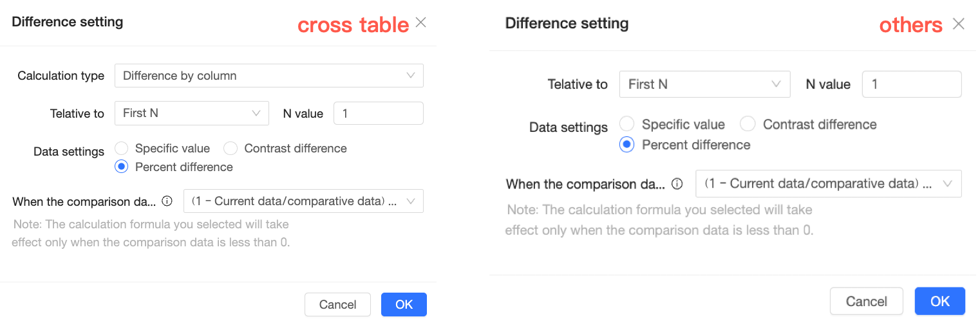The height and width of the screenshot is (328, 980).
Task: Click Cancel in others dialog
Action: pyautogui.click(x=866, y=302)
